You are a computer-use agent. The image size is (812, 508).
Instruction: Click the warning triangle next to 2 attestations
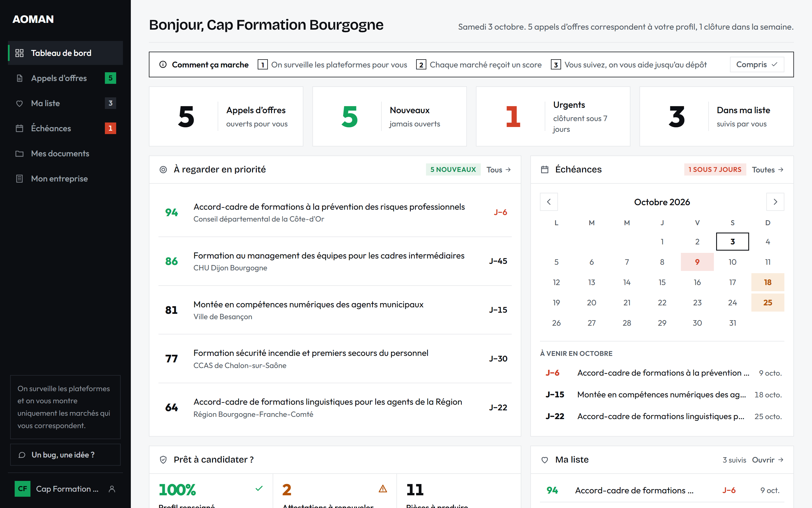tap(383, 489)
